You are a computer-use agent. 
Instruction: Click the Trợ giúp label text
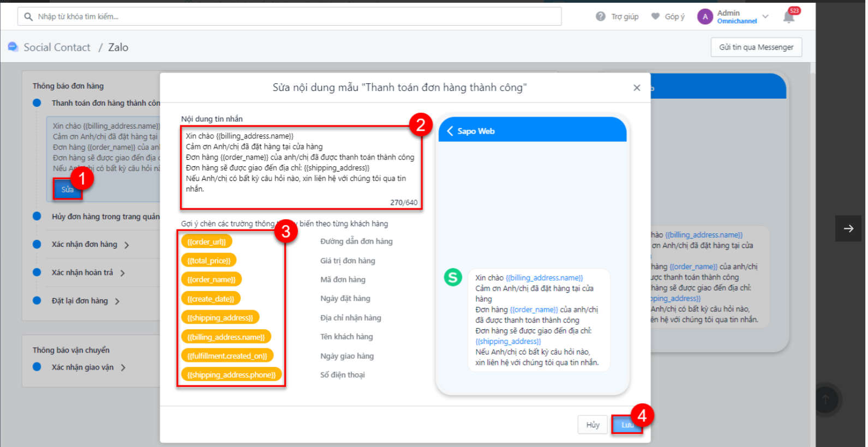[625, 16]
